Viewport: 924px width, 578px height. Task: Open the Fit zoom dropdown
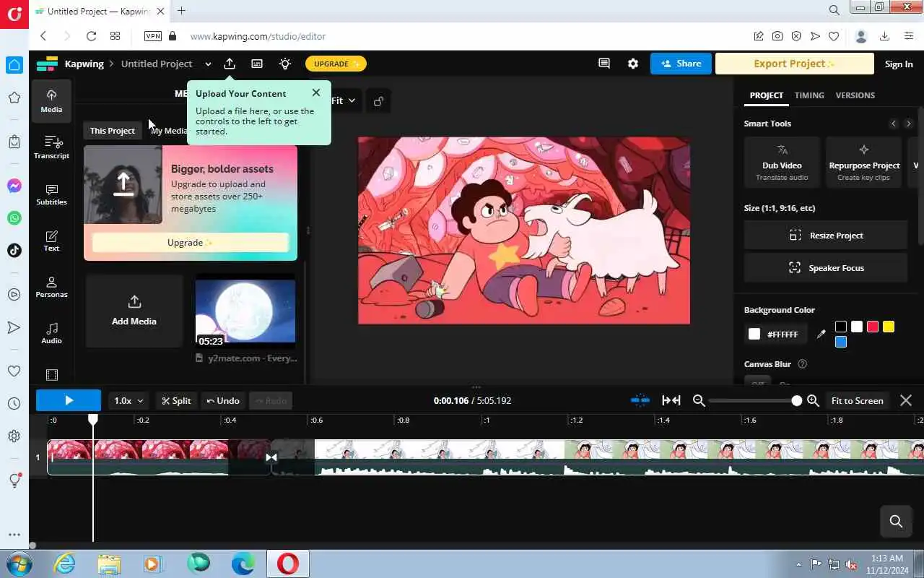(344, 101)
